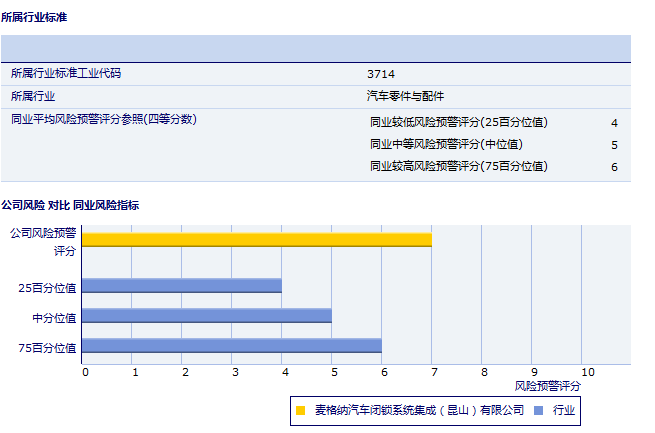The width and height of the screenshot is (655, 433).
Task: Click the 公司风险 对比 同业风险指标 heading
Action: [70, 205]
